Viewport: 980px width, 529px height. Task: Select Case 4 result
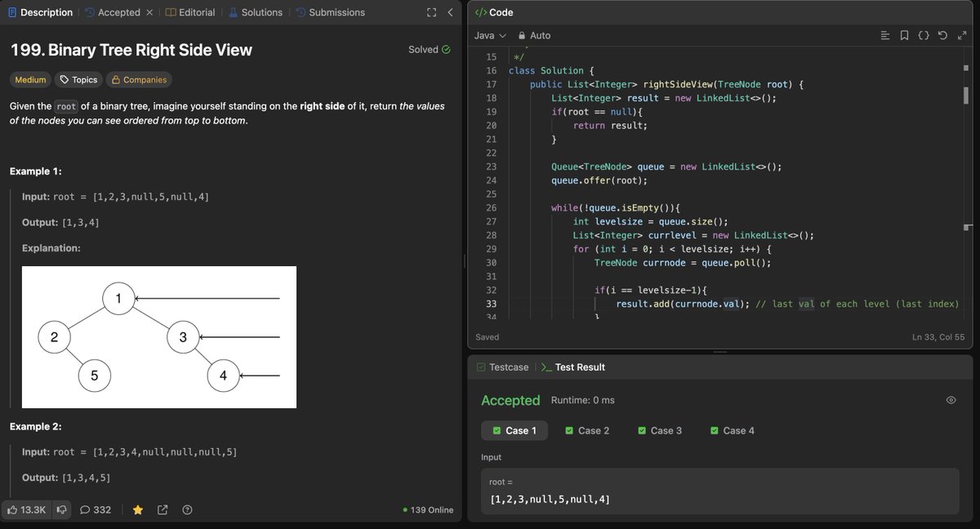732,430
